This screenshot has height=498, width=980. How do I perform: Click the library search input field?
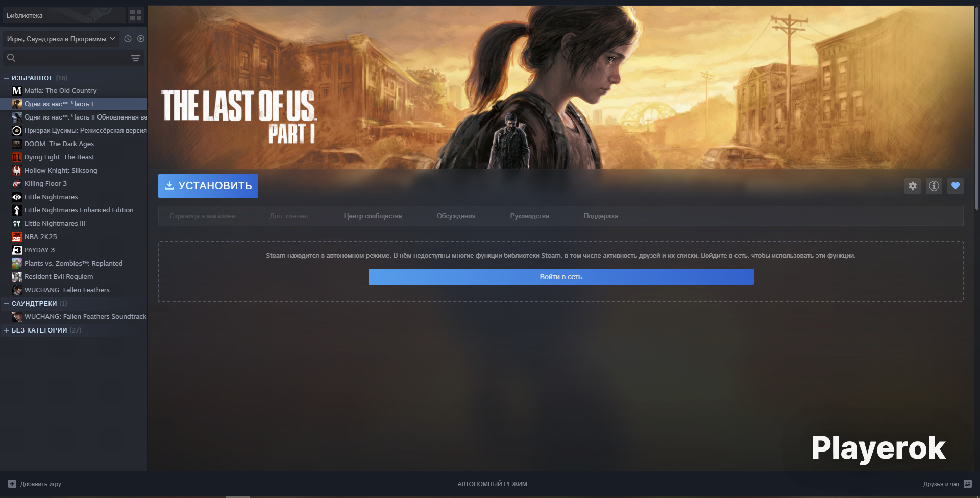tap(73, 58)
